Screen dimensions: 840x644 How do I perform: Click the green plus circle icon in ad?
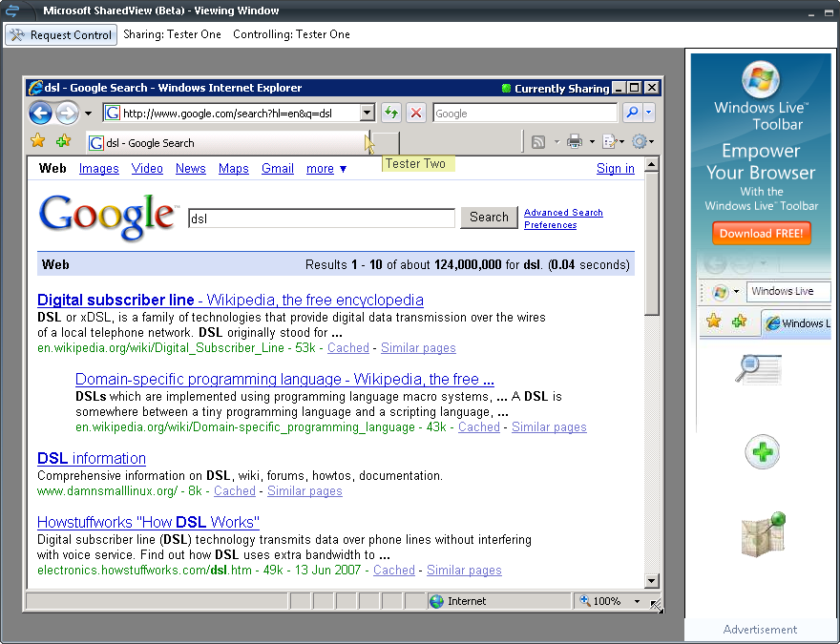click(x=762, y=452)
